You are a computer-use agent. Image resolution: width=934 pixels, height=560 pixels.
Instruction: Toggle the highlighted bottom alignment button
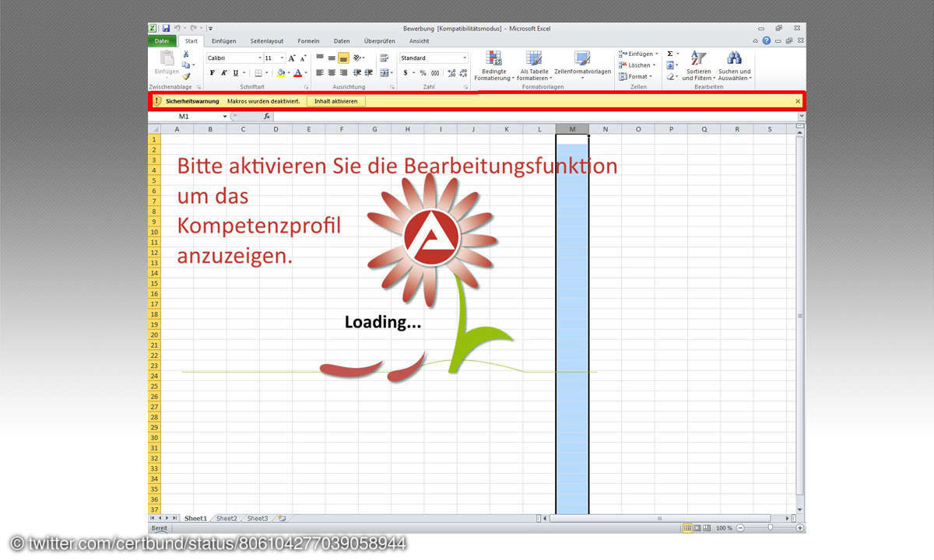click(343, 58)
